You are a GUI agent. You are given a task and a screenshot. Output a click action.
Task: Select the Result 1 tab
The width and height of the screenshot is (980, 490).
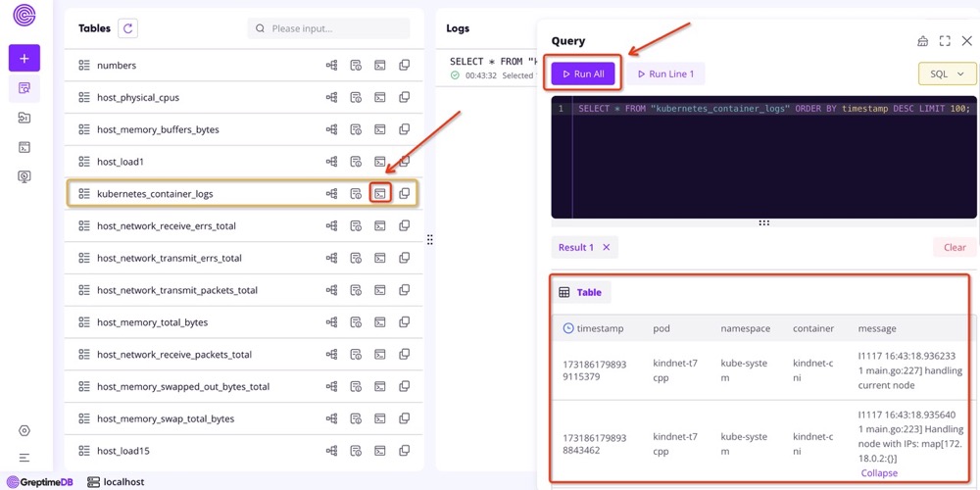[576, 247]
